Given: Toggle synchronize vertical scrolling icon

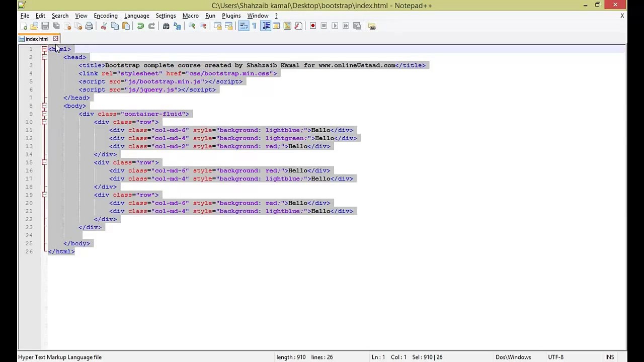Looking at the screenshot, I should point(217,26).
